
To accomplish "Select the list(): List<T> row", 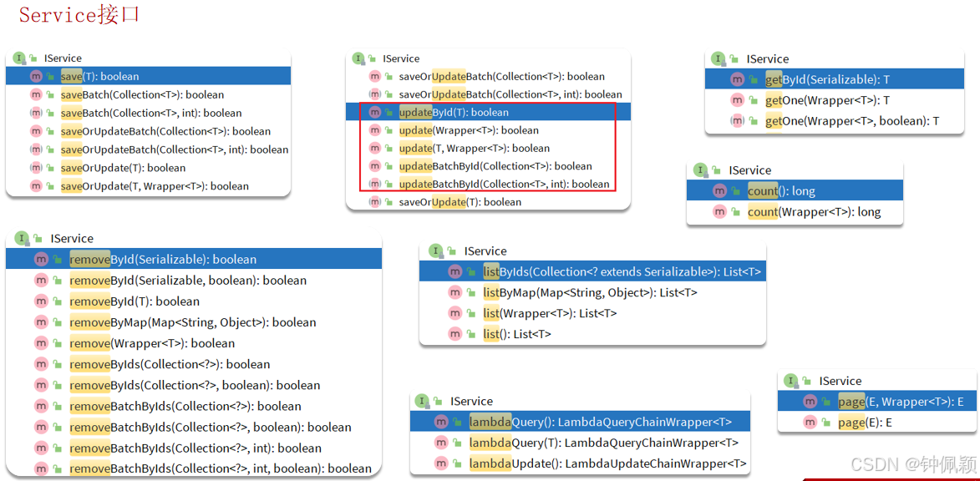I will (592, 334).
